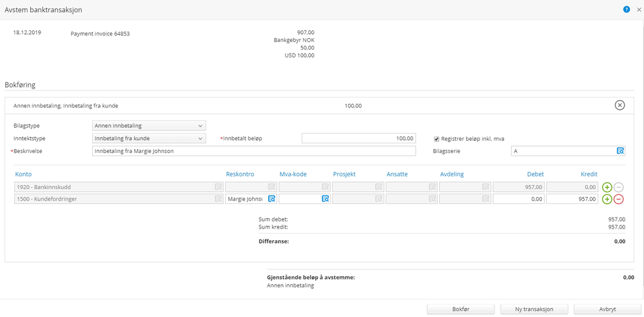Edit Debet amount on Kundefordringer row

[x=518, y=199]
